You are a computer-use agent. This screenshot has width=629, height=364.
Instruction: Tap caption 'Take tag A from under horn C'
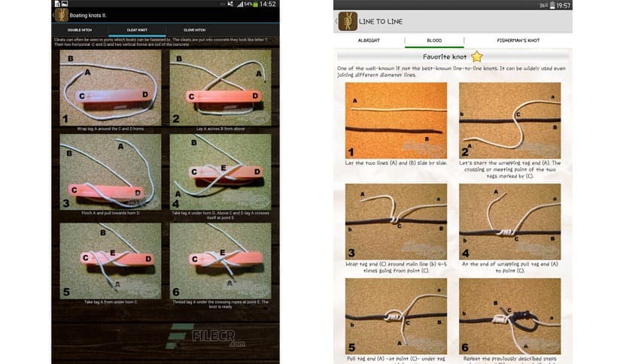pos(111,302)
